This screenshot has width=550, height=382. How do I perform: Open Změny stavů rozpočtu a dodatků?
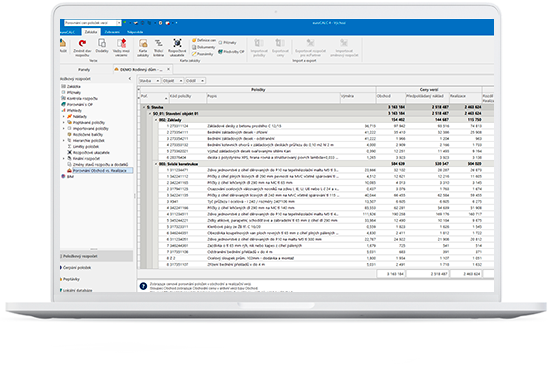[x=100, y=165]
